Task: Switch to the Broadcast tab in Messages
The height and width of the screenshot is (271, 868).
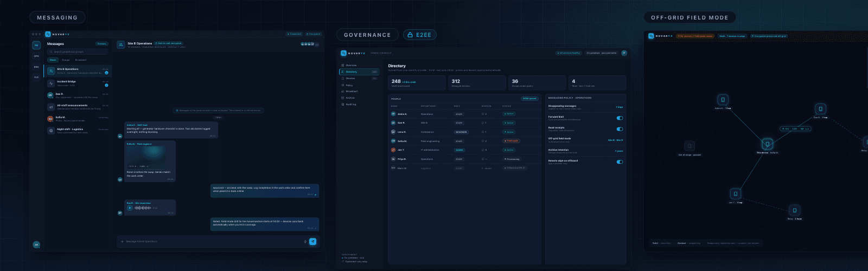Action: pyautogui.click(x=80, y=60)
